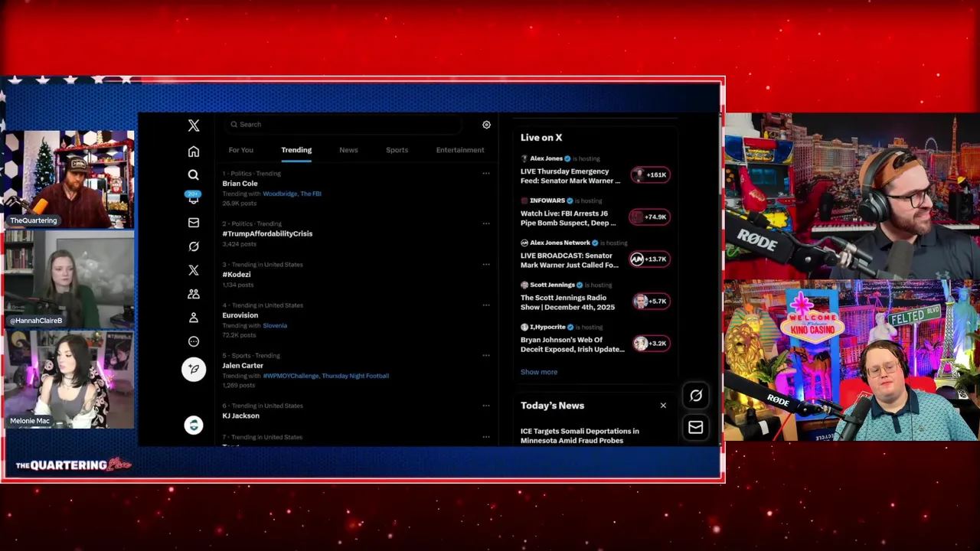Viewport: 980px width, 551px height.
Task: Open Watch Live: FBI Arrests J6 broadcast
Action: [x=568, y=218]
